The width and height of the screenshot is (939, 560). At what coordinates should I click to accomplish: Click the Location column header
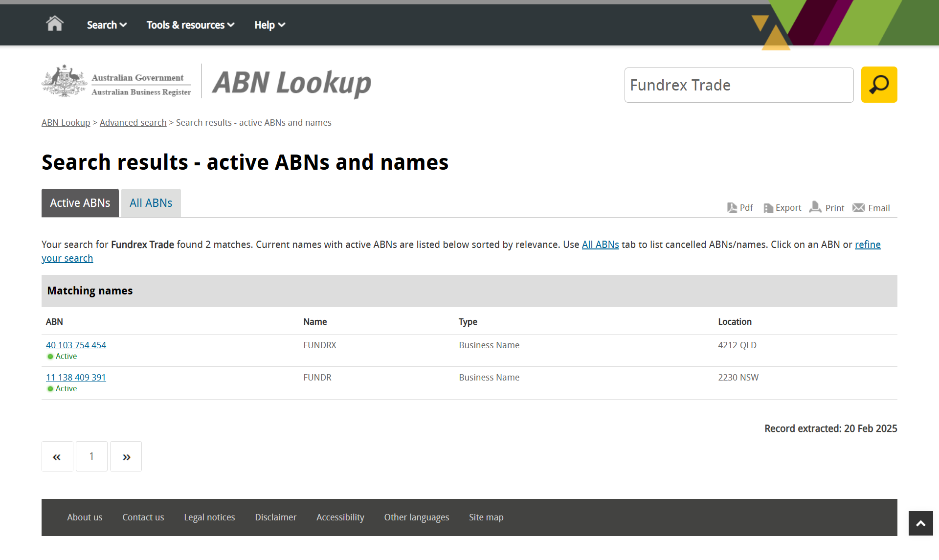click(x=735, y=322)
